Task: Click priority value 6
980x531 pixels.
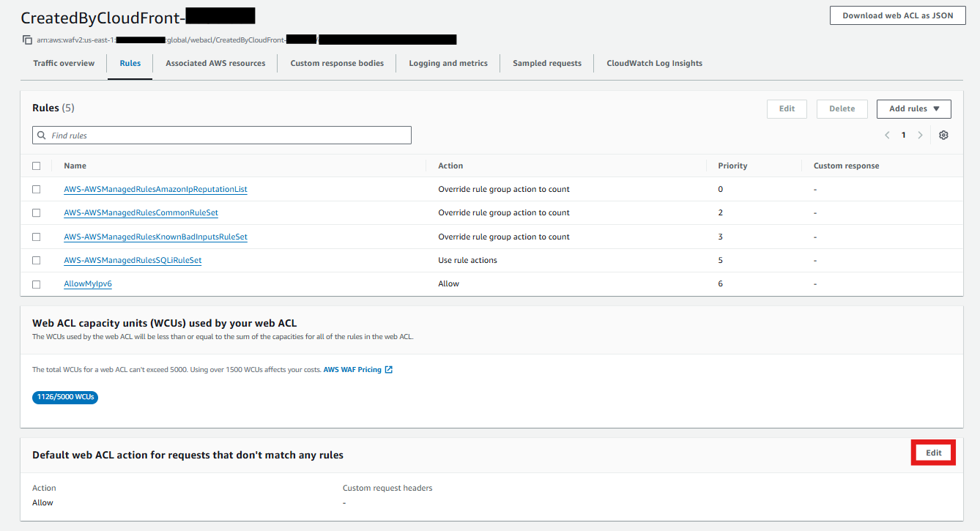Action: tap(721, 283)
